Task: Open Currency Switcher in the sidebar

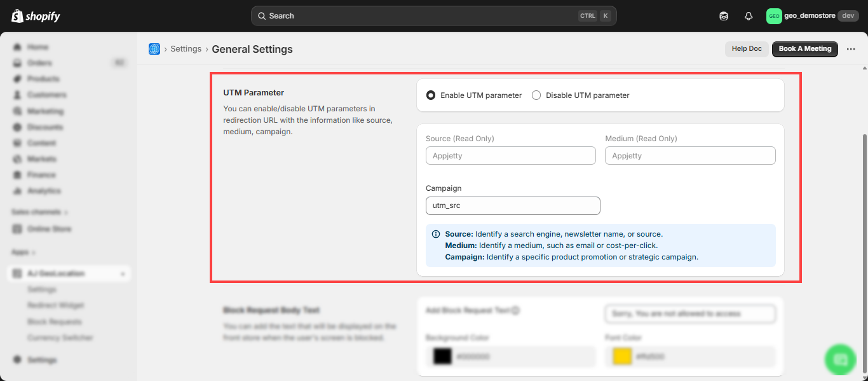Action: [60, 338]
